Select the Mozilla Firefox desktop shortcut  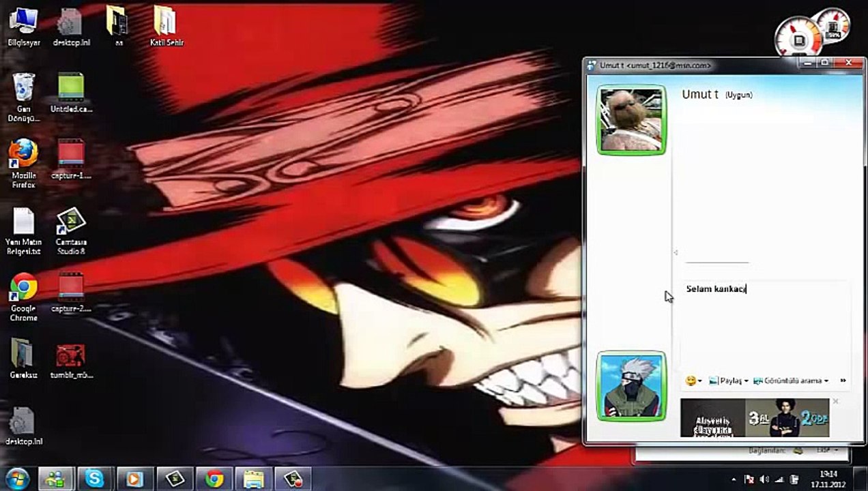point(24,164)
